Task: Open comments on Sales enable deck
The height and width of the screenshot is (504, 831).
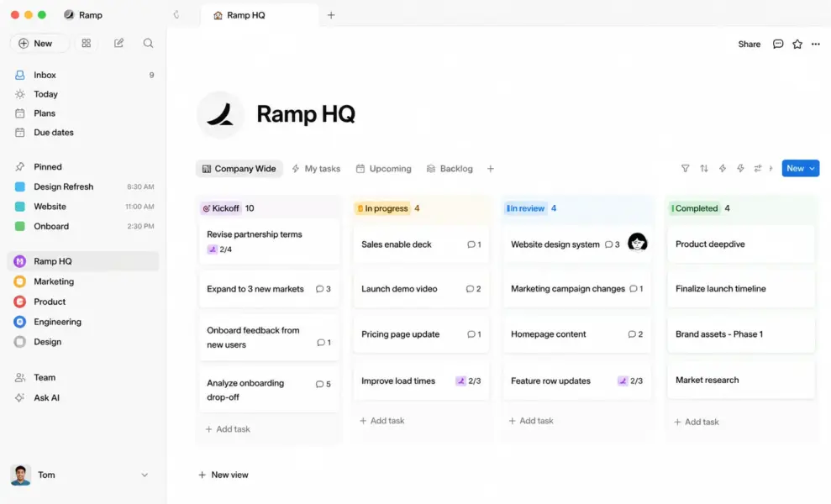Action: [x=475, y=244]
